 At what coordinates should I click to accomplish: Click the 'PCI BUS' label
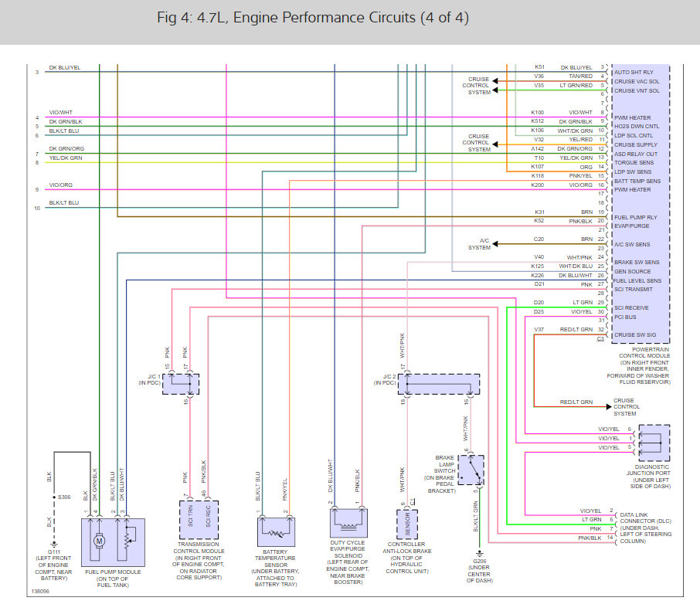click(x=625, y=317)
